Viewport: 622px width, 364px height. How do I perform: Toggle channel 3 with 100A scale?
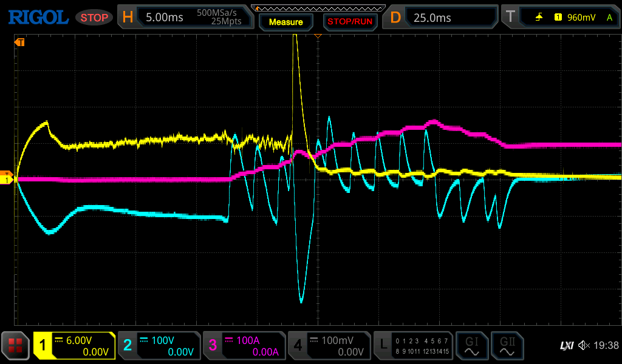[x=244, y=346]
